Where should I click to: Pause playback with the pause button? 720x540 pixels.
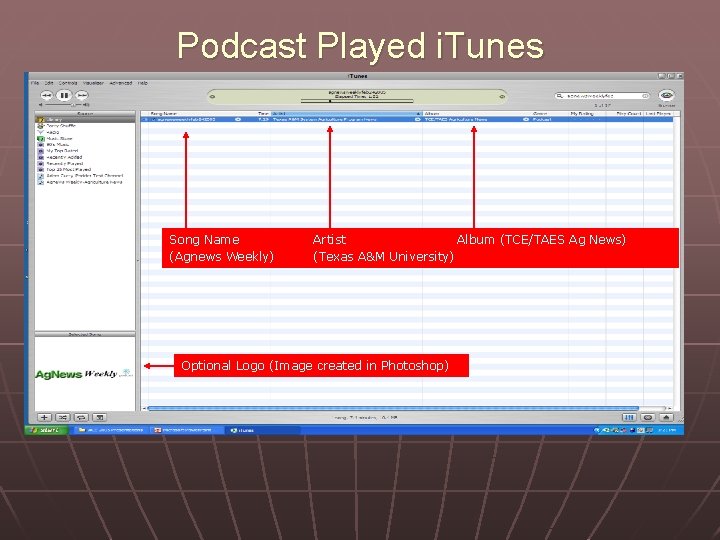point(64,96)
